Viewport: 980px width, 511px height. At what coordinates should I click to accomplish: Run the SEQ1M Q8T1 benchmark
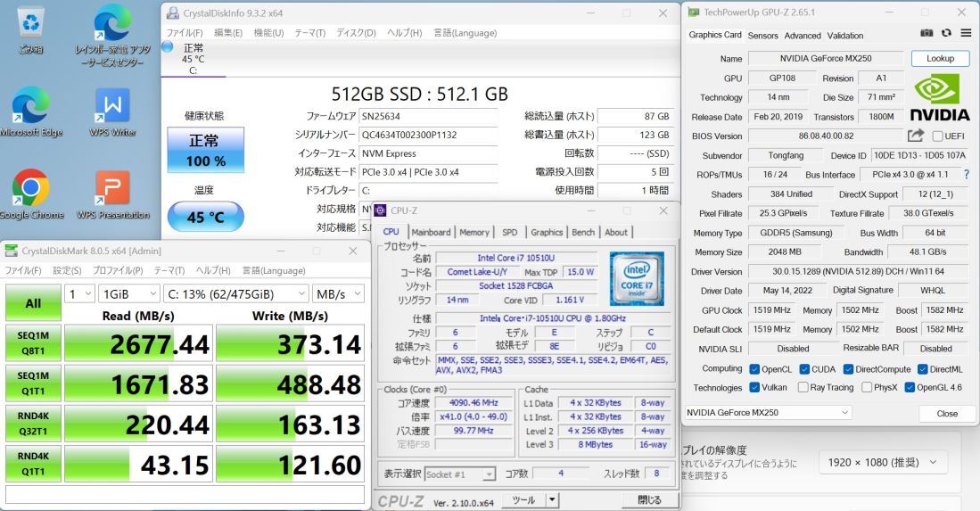tap(33, 343)
